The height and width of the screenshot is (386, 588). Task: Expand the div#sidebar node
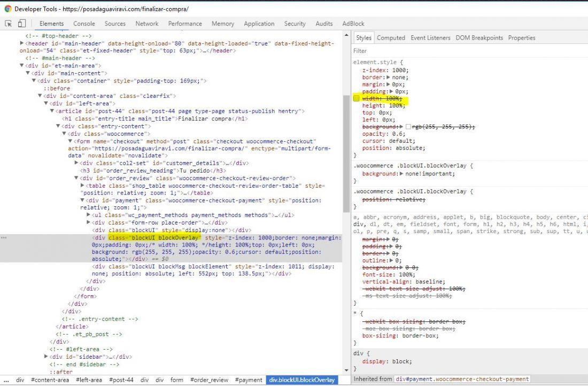(x=46, y=357)
